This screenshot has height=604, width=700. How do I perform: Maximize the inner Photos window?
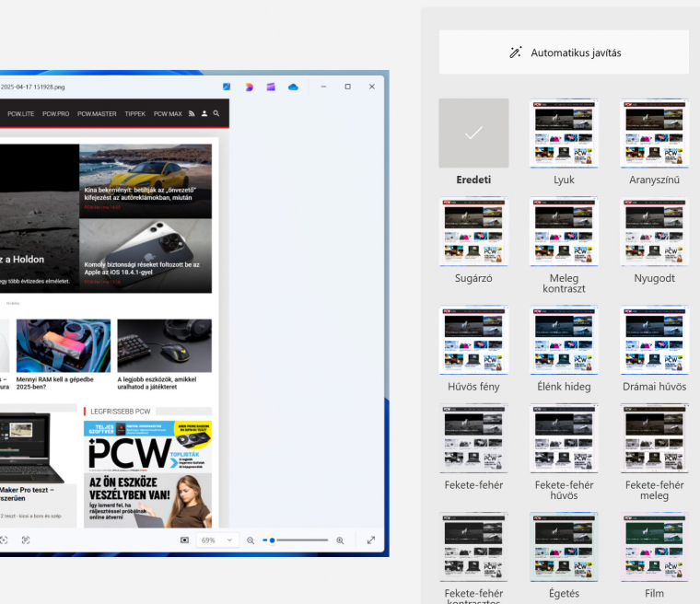(348, 87)
